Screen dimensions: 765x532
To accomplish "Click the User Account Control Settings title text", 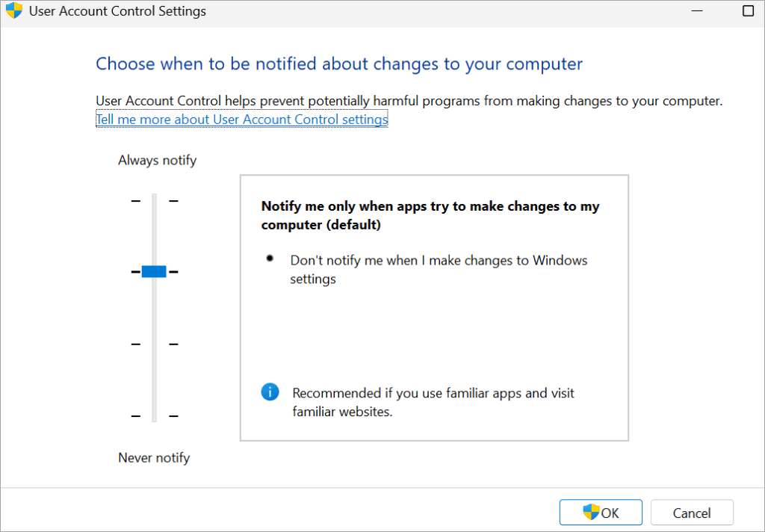I will [x=117, y=11].
